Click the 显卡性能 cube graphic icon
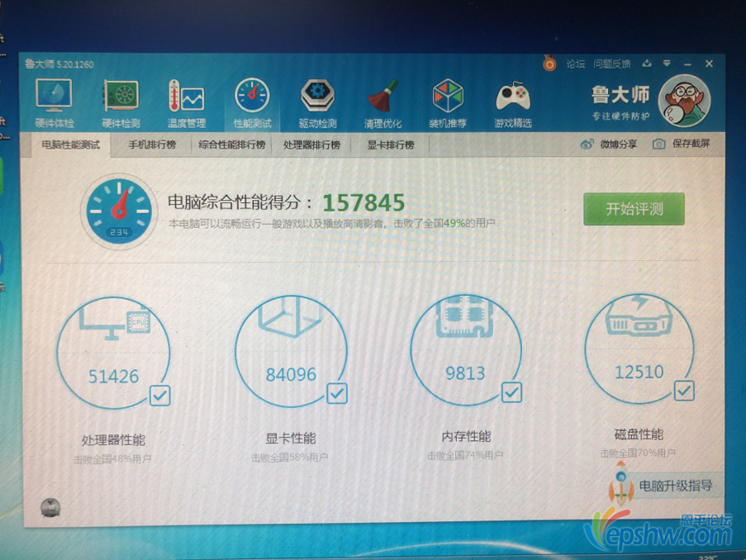Image resolution: width=746 pixels, height=560 pixels. coord(290,316)
